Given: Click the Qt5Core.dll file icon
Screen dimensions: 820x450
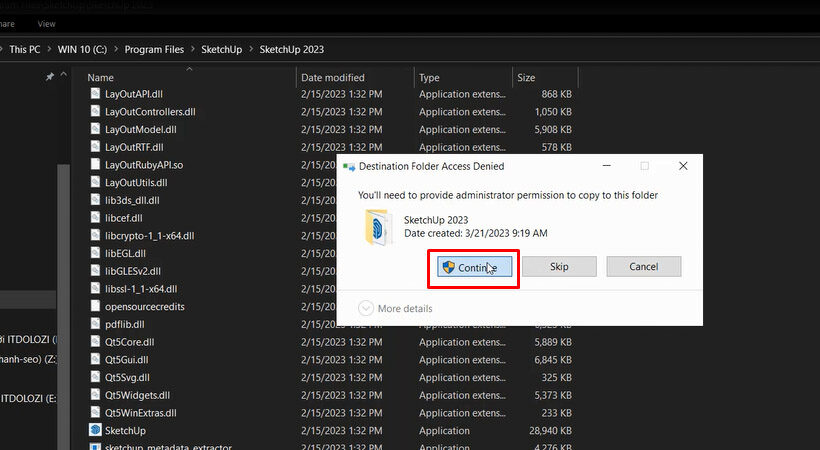Looking at the screenshot, I should coord(95,342).
